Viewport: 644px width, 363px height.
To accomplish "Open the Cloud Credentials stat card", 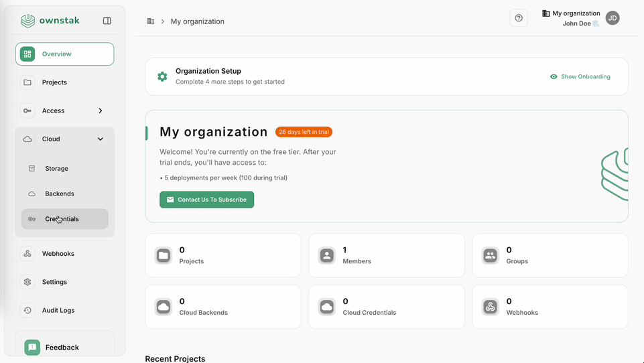I will [386, 307].
